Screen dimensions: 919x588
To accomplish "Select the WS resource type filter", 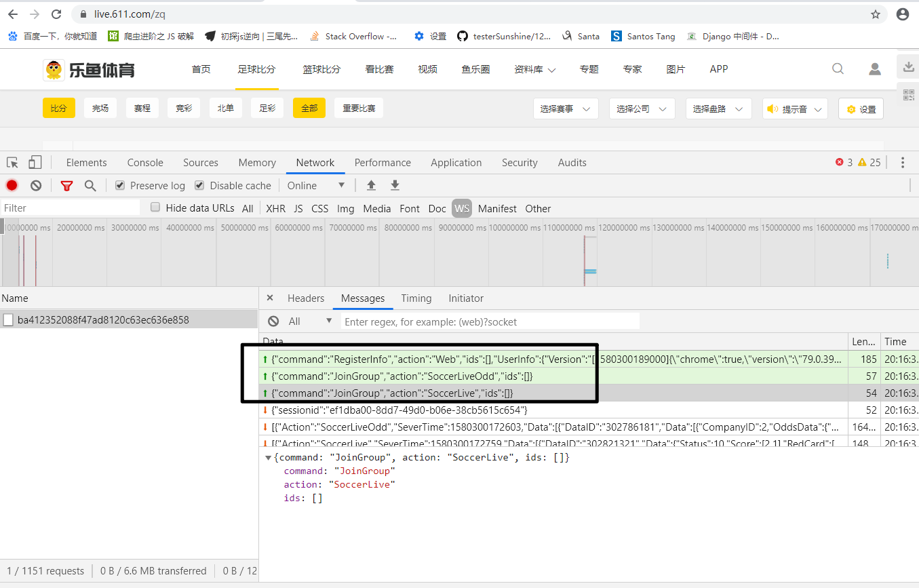I will click(462, 208).
